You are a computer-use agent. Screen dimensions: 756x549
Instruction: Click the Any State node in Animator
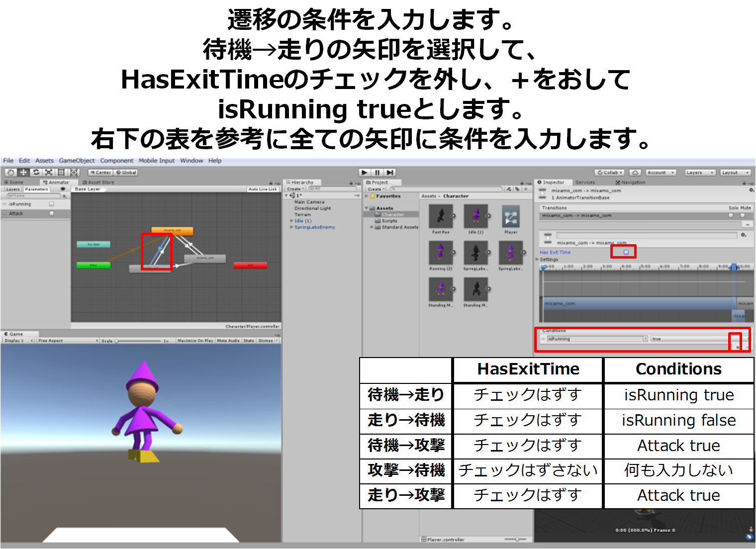pyautogui.click(x=94, y=244)
